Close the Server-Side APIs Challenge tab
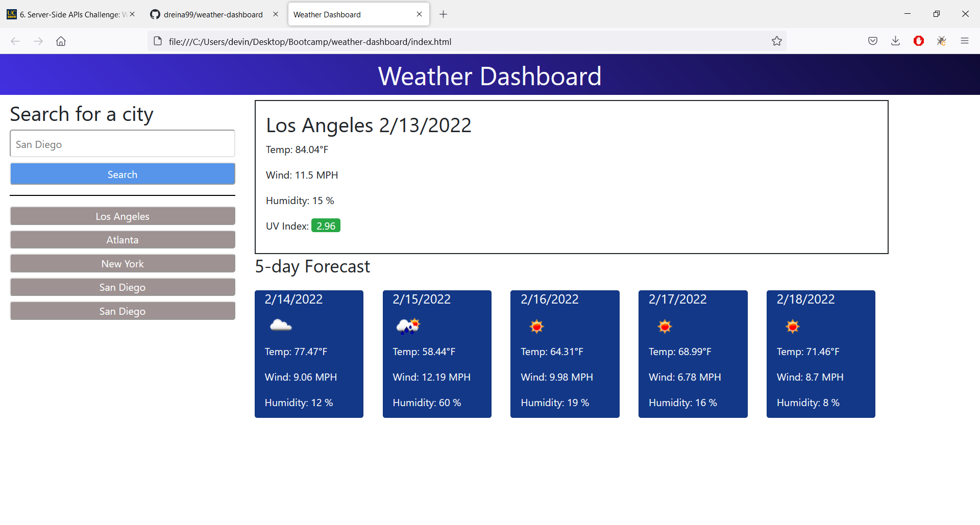Image resolution: width=980 pixels, height=525 pixels. 132,14
